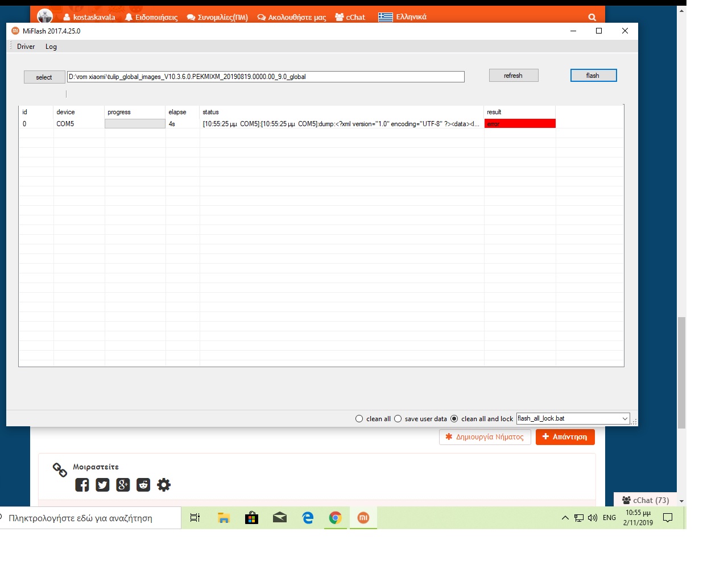This screenshot has height=582, width=728.
Task: Click the progress bar for COM5
Action: point(135,124)
